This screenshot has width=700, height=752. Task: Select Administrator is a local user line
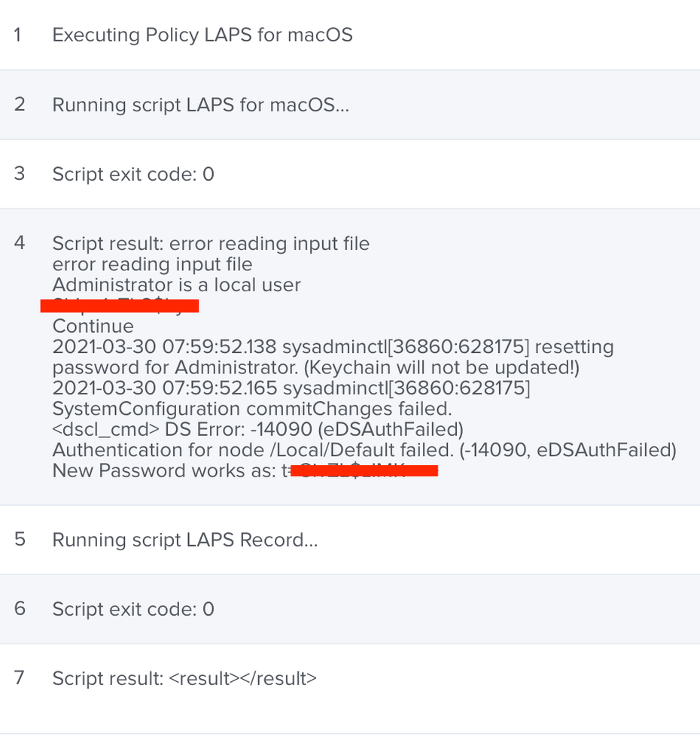(x=176, y=285)
